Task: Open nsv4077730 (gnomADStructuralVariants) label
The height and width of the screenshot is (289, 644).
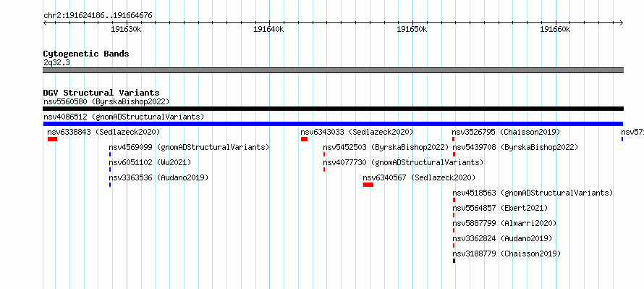Action: point(403,162)
